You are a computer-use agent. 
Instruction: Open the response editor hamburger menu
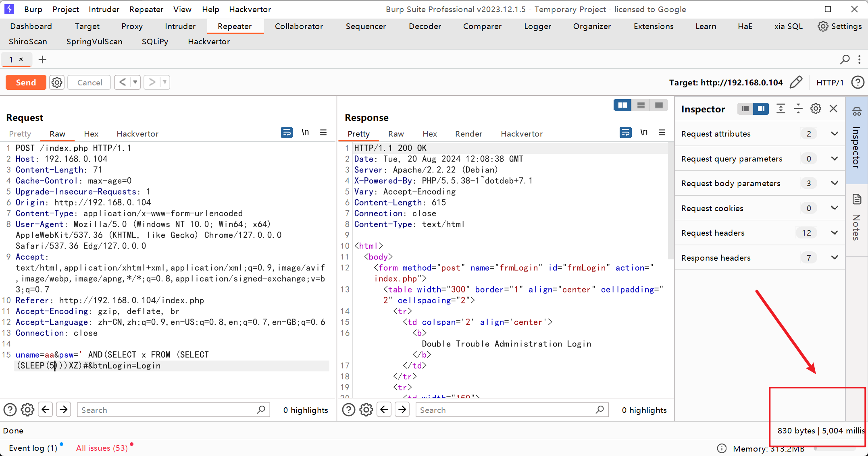pyautogui.click(x=662, y=133)
